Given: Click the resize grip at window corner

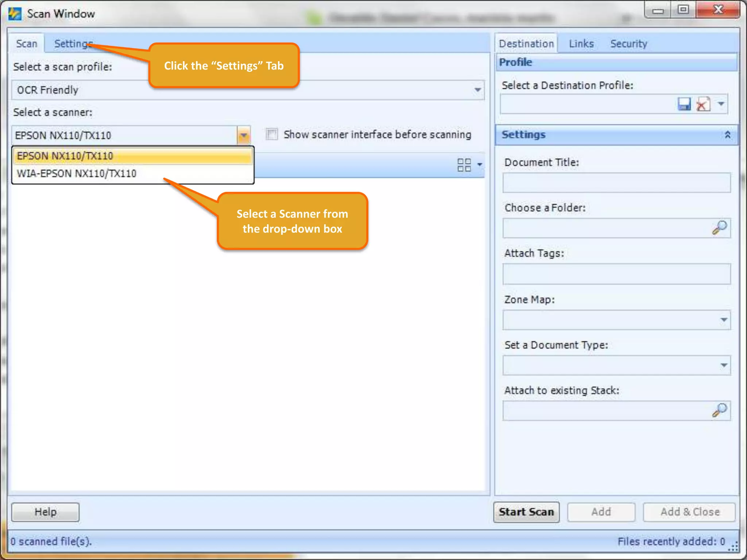Looking at the screenshot, I should pos(734,547).
